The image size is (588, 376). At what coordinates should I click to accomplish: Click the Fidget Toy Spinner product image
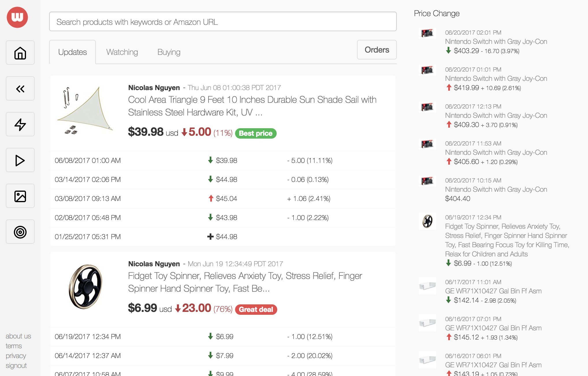click(x=85, y=286)
